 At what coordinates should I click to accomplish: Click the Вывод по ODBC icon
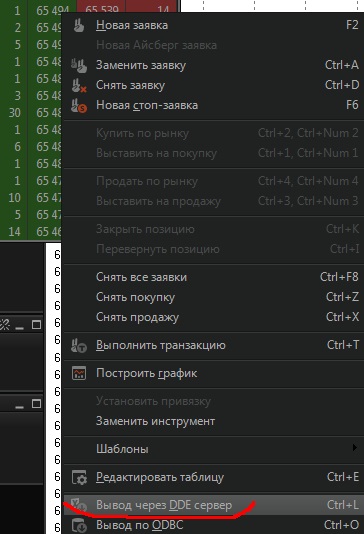coord(79,525)
